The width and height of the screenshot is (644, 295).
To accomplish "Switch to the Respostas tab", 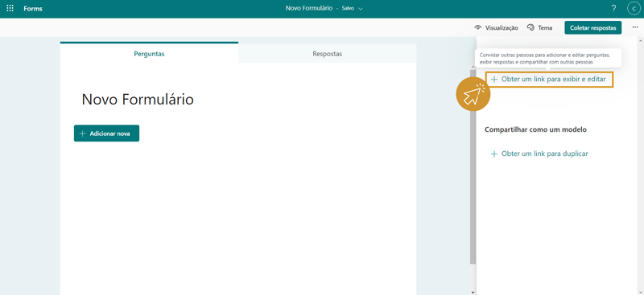I will pyautogui.click(x=328, y=53).
